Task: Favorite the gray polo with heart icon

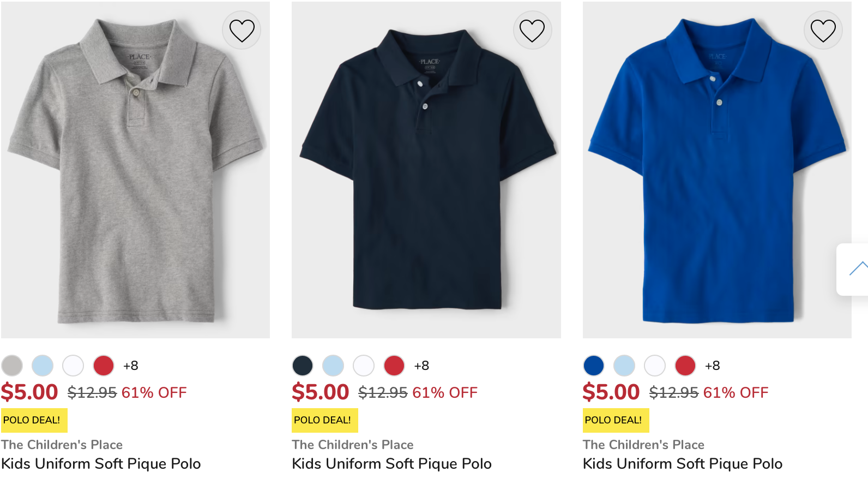Action: (242, 31)
